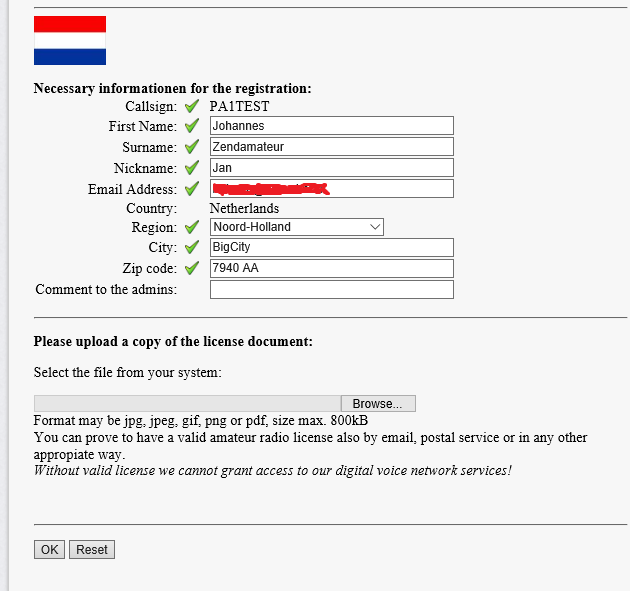Click the City field containing BigCity
The height and width of the screenshot is (591, 630).
tap(332, 247)
